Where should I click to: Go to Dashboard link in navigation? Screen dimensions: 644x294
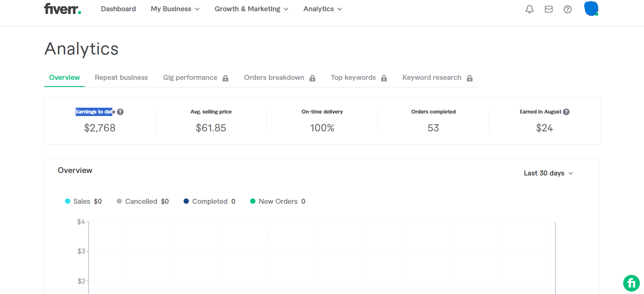pyautogui.click(x=118, y=9)
